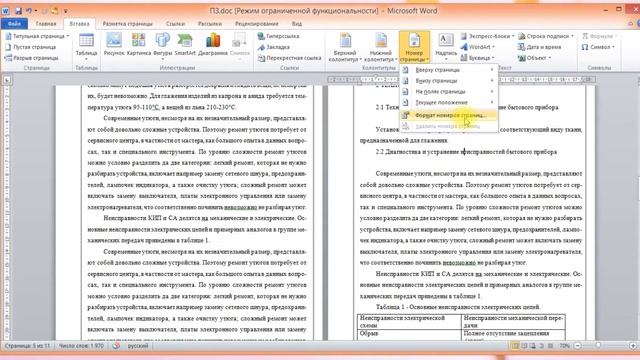This screenshot has height=360, width=640.
Task: Open clip art via Картинка
Action: coord(139,45)
